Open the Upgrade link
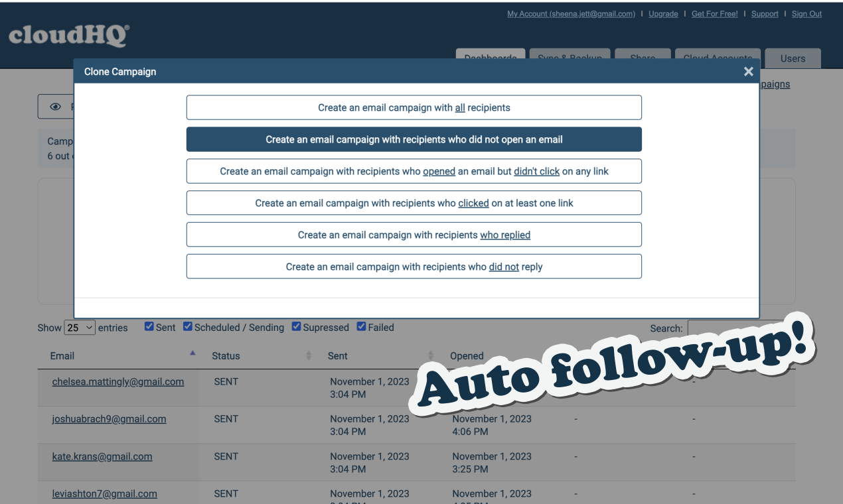Image resolution: width=843 pixels, height=504 pixels. 663,14
